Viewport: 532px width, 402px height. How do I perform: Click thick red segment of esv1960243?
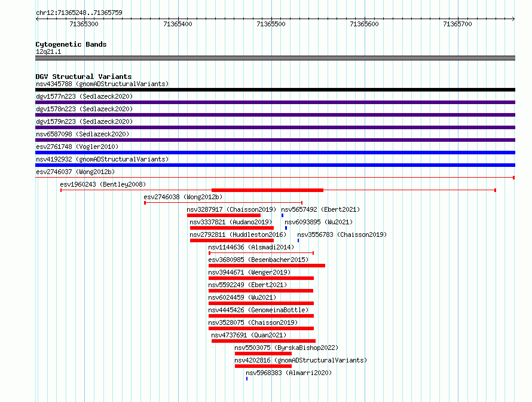[267, 190]
